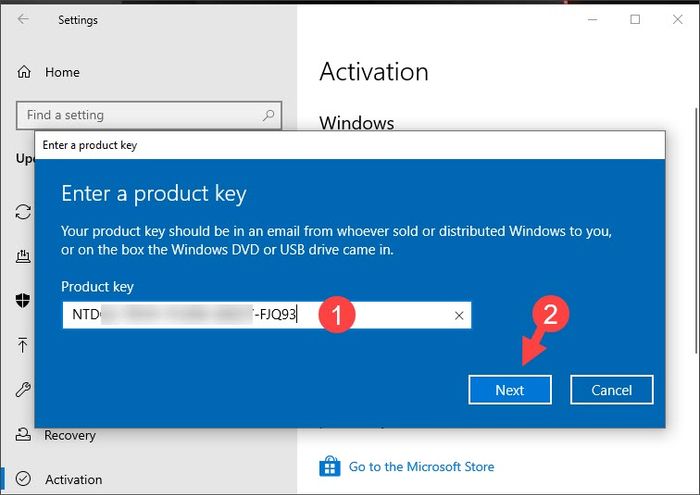
Task: Open Home via the house icon
Action: pyautogui.click(x=24, y=72)
